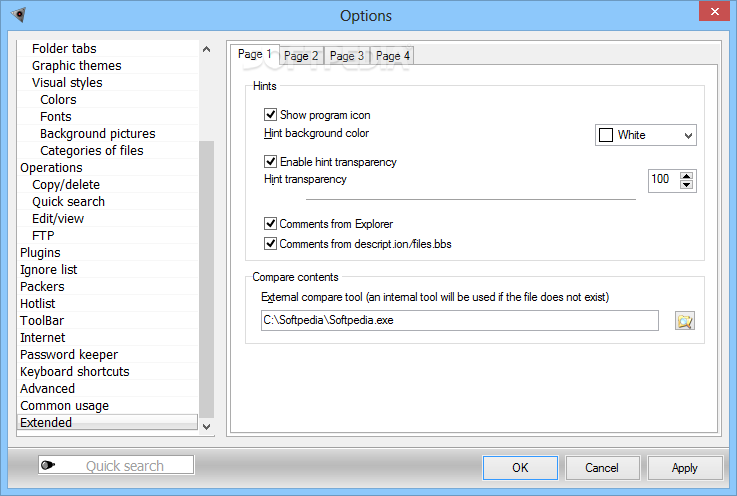Uncheck Show program icon checkbox

click(x=270, y=115)
